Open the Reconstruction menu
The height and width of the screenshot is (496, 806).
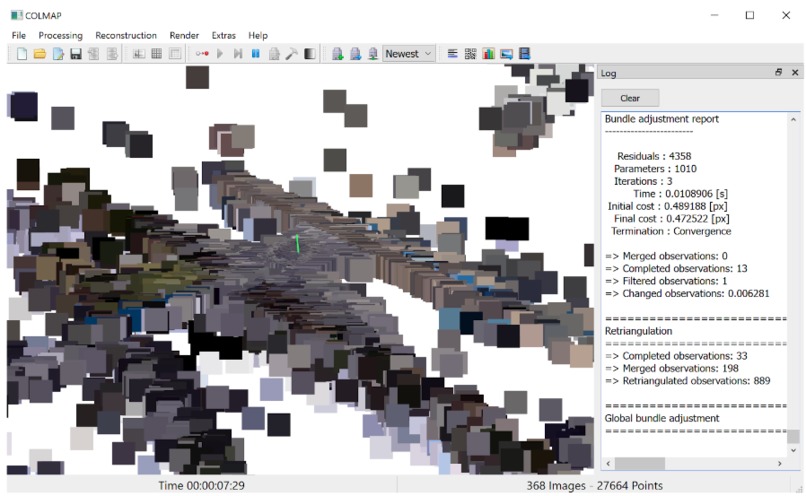tap(126, 35)
